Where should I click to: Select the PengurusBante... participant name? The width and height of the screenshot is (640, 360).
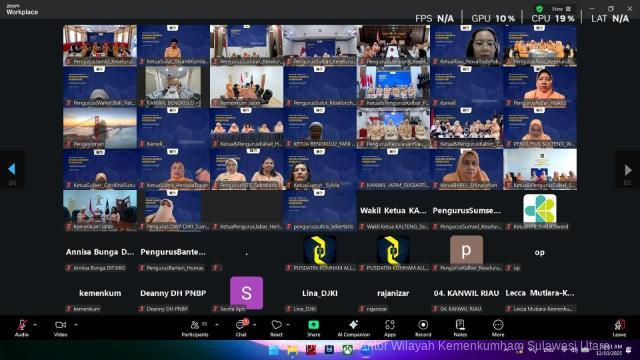173,252
